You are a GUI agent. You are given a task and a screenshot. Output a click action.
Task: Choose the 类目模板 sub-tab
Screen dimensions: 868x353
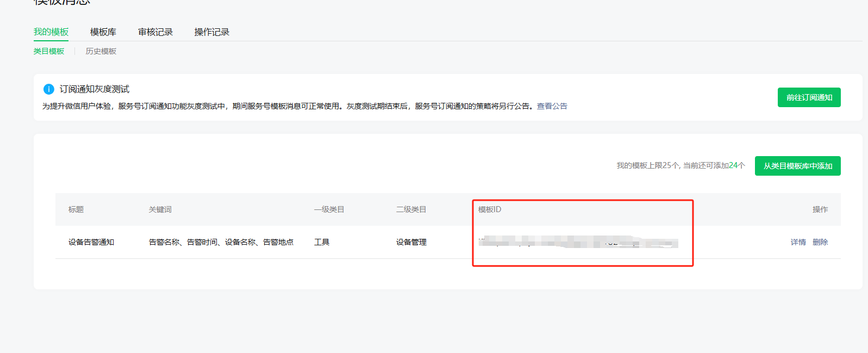49,51
